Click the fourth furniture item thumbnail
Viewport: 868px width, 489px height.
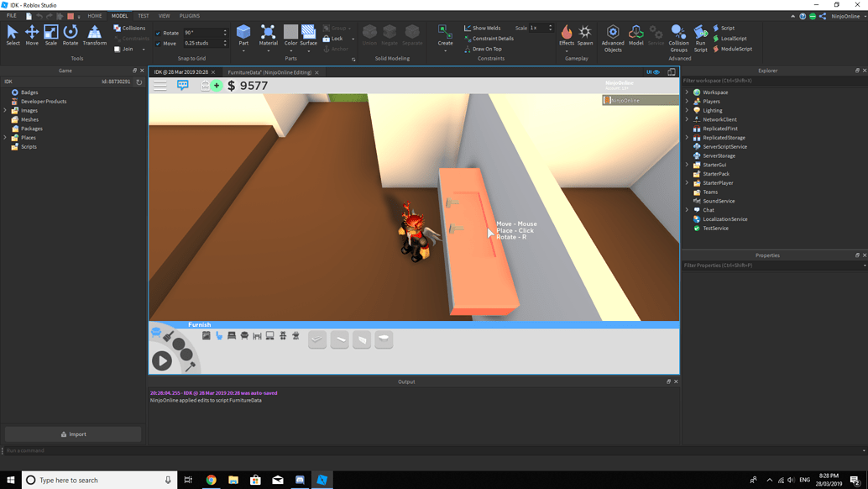click(x=384, y=339)
